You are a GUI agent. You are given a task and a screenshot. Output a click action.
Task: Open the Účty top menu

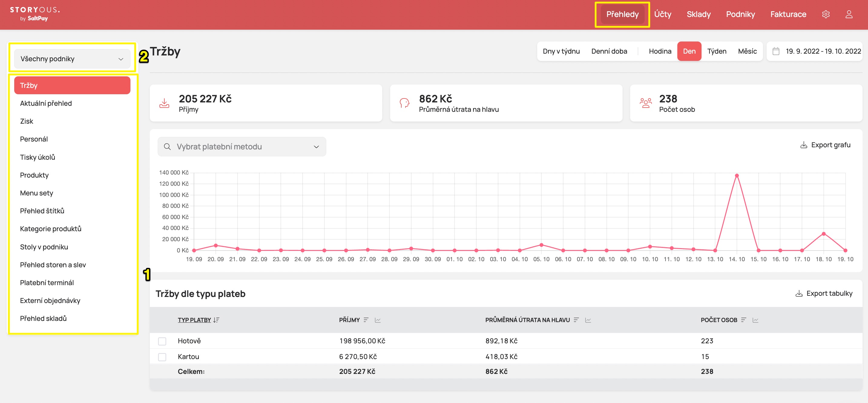(x=663, y=14)
